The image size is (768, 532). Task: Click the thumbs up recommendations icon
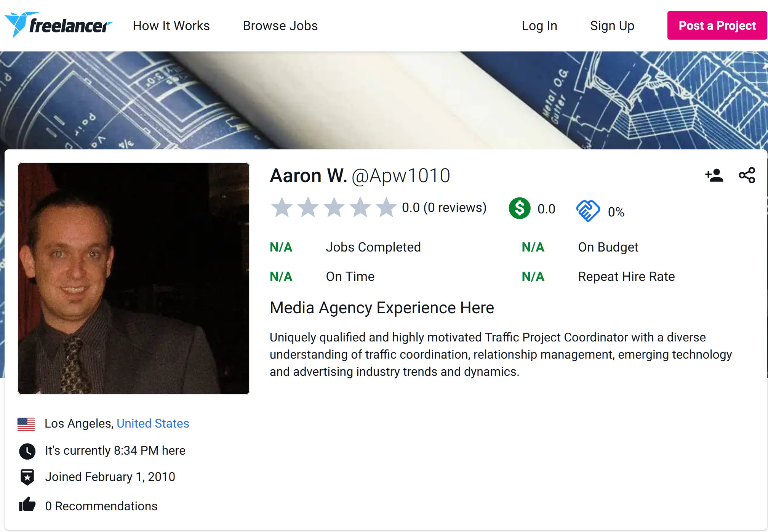27,505
